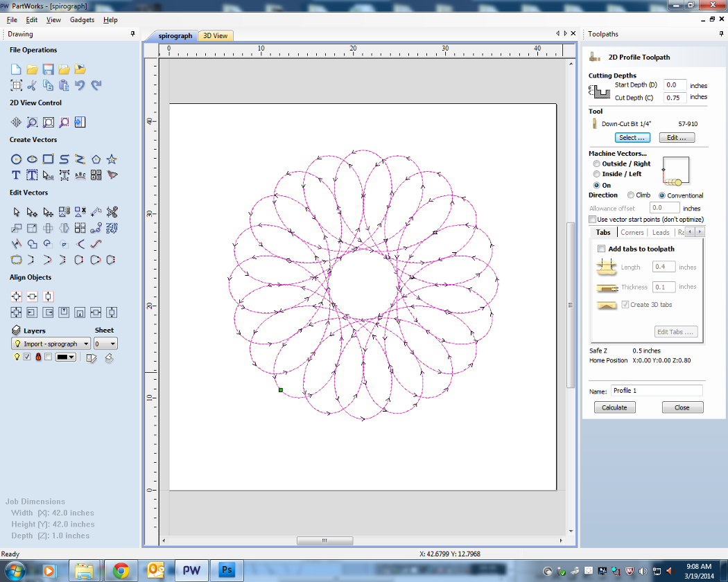Click the Nest parts icon in Edit Vectors
The height and width of the screenshot is (582, 728).
tap(112, 228)
